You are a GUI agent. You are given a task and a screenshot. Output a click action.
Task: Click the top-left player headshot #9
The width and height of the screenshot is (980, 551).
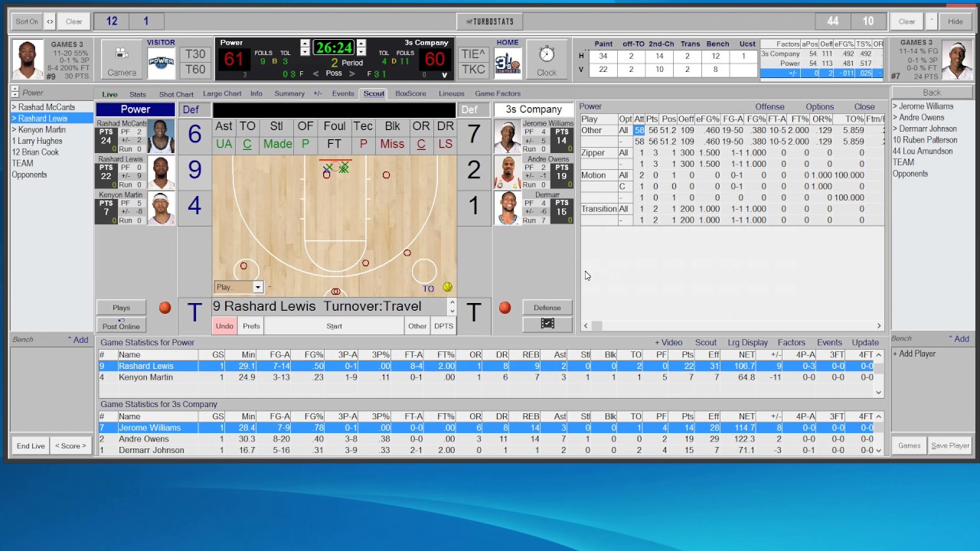28,59
